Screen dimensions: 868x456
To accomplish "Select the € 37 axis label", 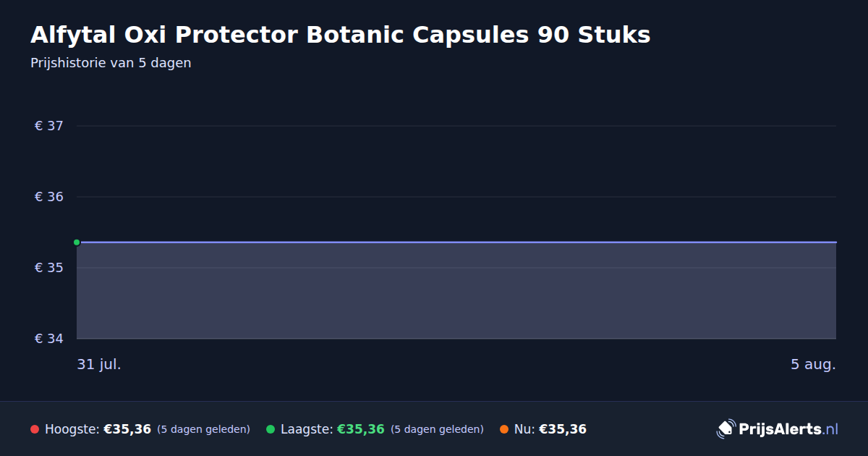I will pos(49,126).
